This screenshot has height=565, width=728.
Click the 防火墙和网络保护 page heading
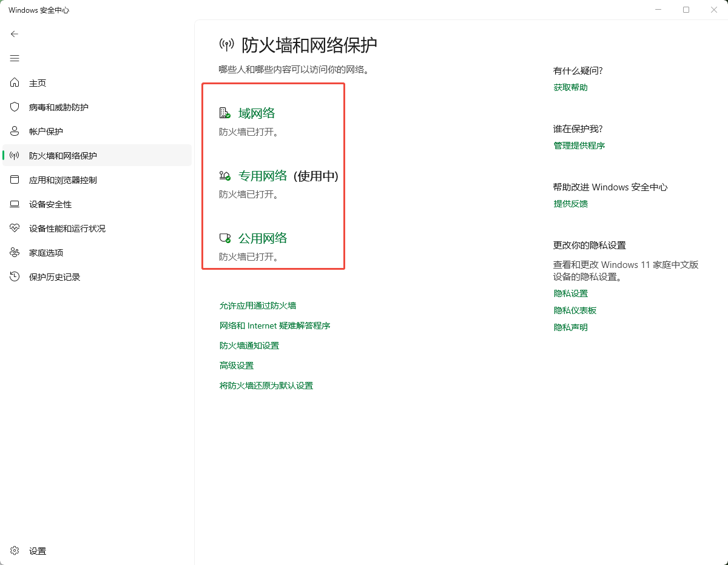(309, 45)
